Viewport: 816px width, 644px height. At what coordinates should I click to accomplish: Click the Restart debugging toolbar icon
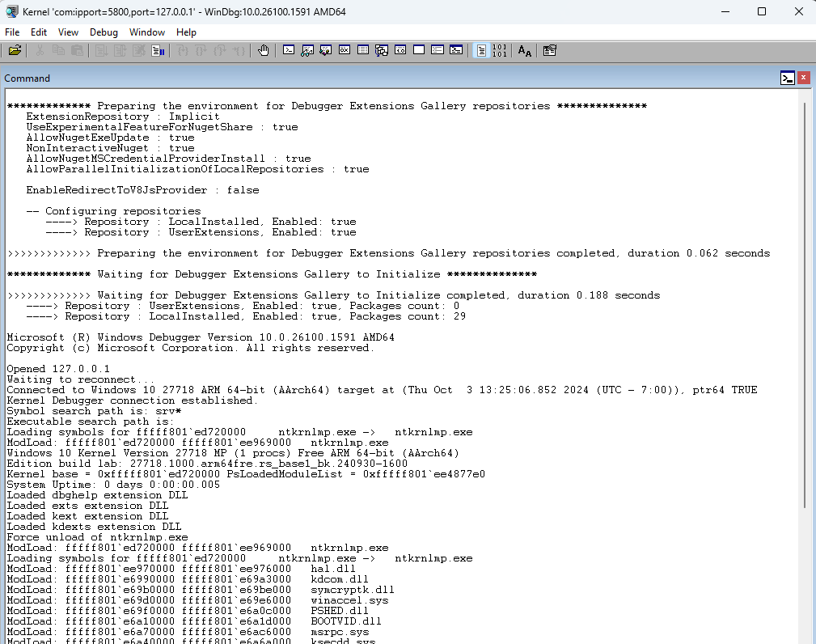pos(120,50)
